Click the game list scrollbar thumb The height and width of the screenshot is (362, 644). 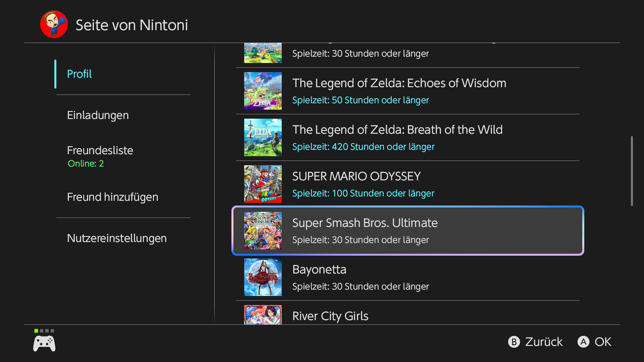tap(632, 171)
